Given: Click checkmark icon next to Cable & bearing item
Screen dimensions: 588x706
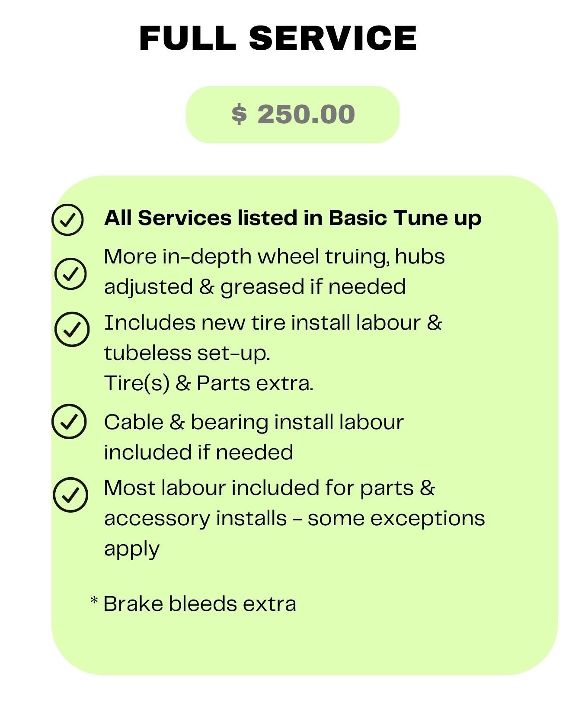Looking at the screenshot, I should pyautogui.click(x=69, y=421).
